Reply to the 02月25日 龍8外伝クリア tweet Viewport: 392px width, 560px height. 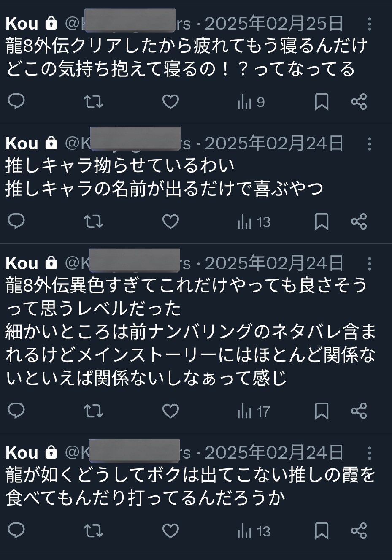(16, 102)
